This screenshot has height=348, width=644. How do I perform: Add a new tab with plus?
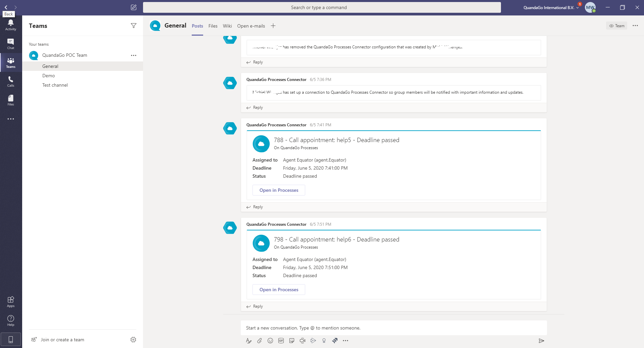(273, 26)
